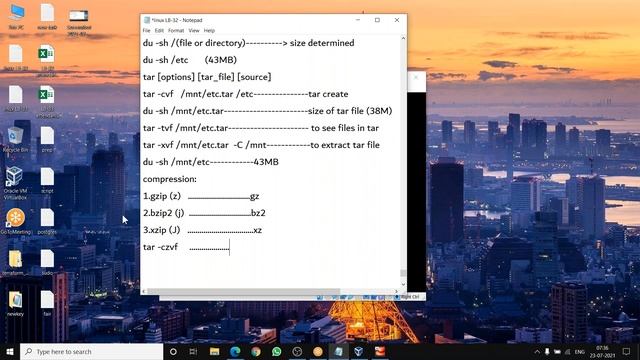Click the word 'compression:' in Notepad
Viewport: 640px width, 360px height.
[169, 179]
